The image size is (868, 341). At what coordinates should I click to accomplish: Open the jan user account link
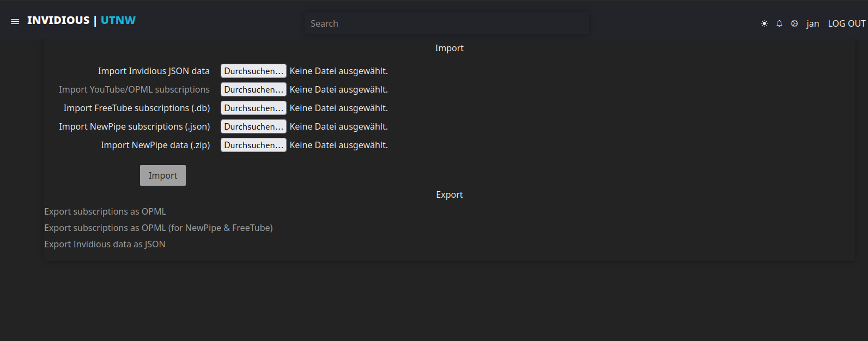tap(812, 23)
